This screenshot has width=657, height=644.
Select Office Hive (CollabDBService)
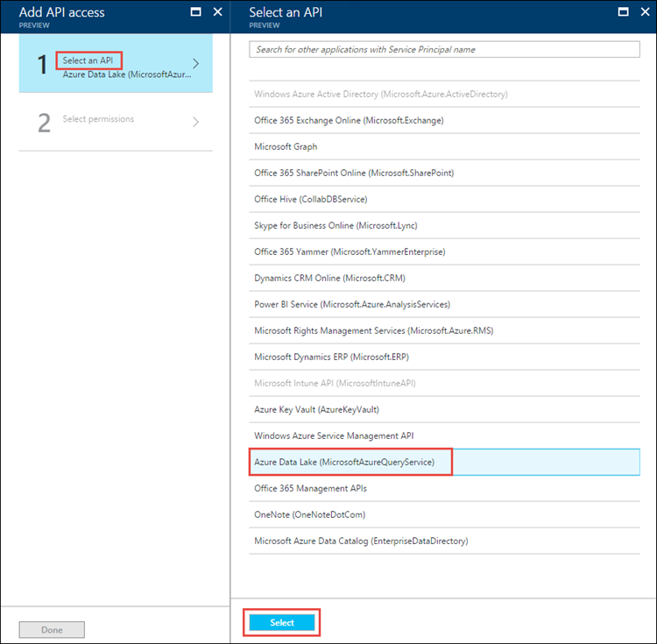tap(444, 200)
